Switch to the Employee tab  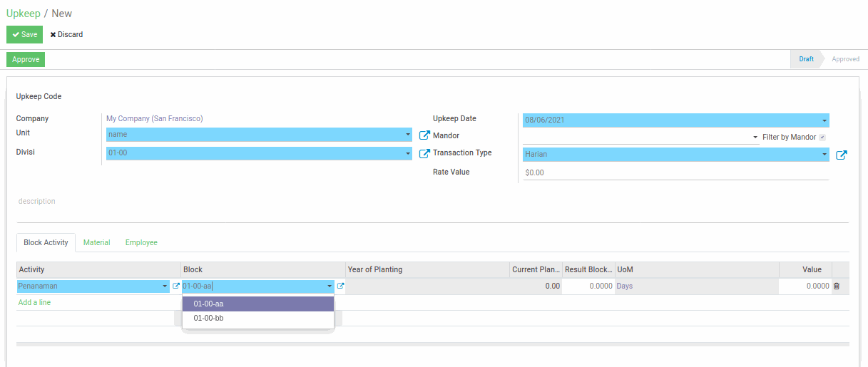click(141, 242)
